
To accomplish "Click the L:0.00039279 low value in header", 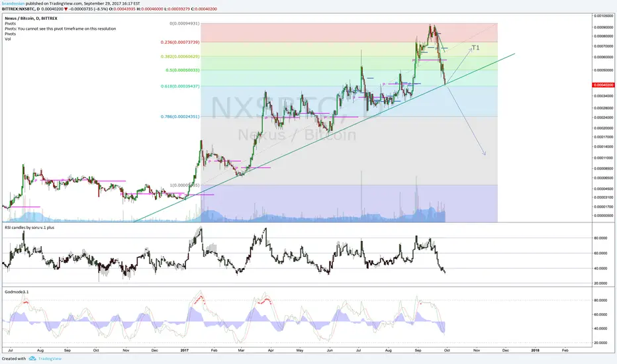I will pos(177,9).
